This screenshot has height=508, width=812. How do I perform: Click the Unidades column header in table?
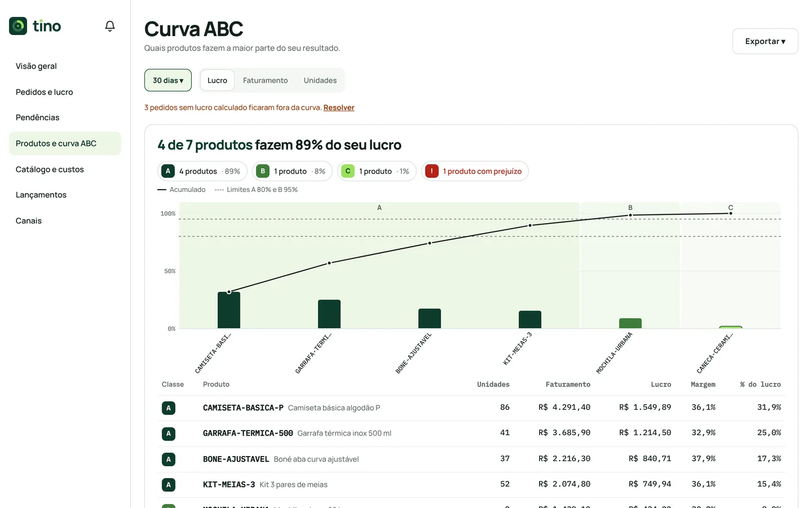(493, 384)
